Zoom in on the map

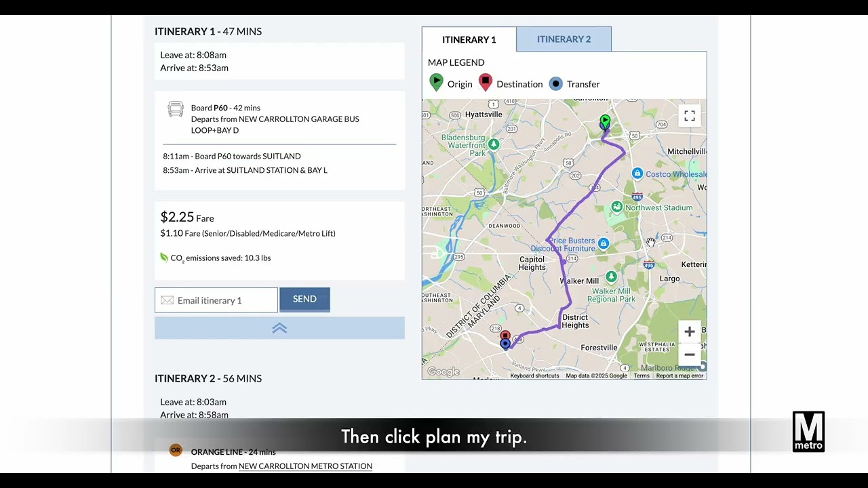coord(689,331)
